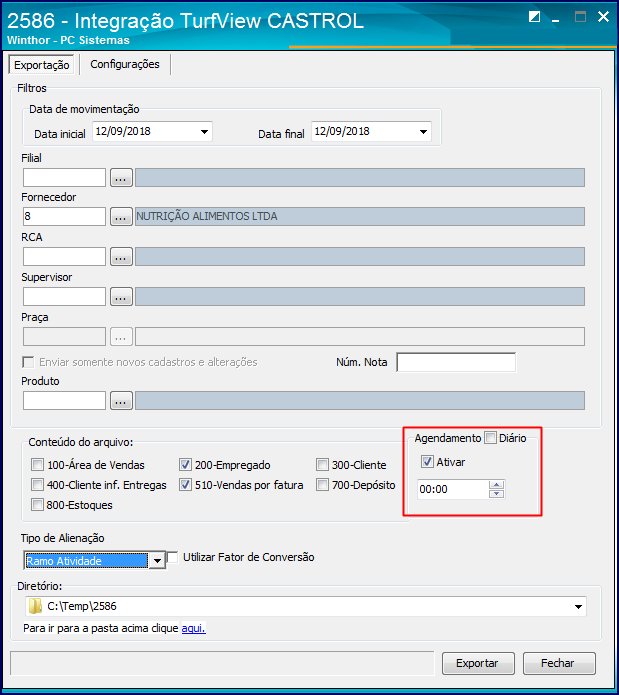Uncheck 510-Vendas por fatura checkbox
Viewport: 619px width, 695px height.
[x=185, y=485]
